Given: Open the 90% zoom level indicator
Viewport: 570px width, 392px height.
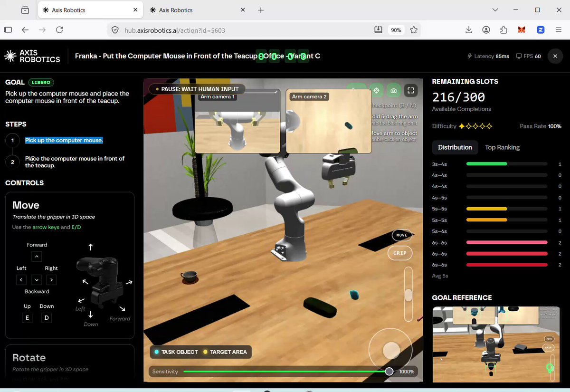Looking at the screenshot, I should pos(396,30).
